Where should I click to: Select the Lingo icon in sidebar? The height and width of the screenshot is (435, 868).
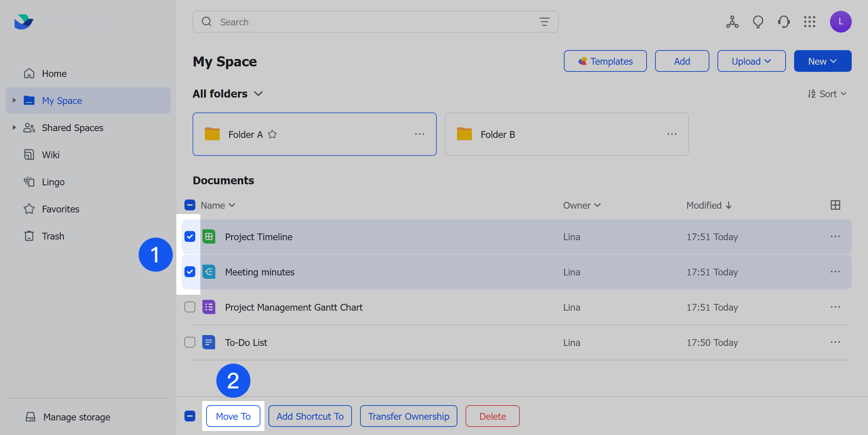pyautogui.click(x=29, y=182)
